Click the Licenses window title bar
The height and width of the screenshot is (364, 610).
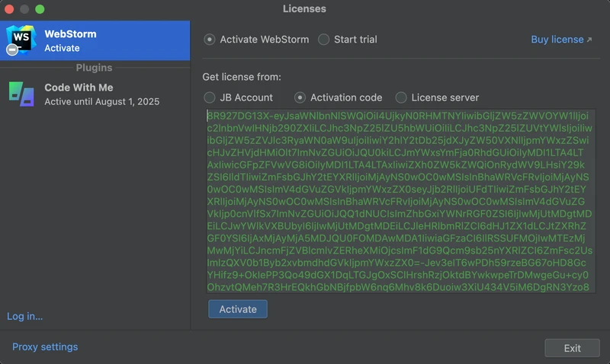pyautogui.click(x=304, y=9)
